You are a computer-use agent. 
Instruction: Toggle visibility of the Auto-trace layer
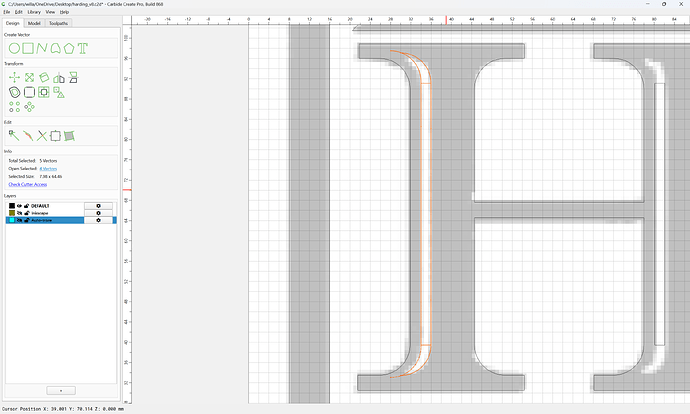(19, 220)
